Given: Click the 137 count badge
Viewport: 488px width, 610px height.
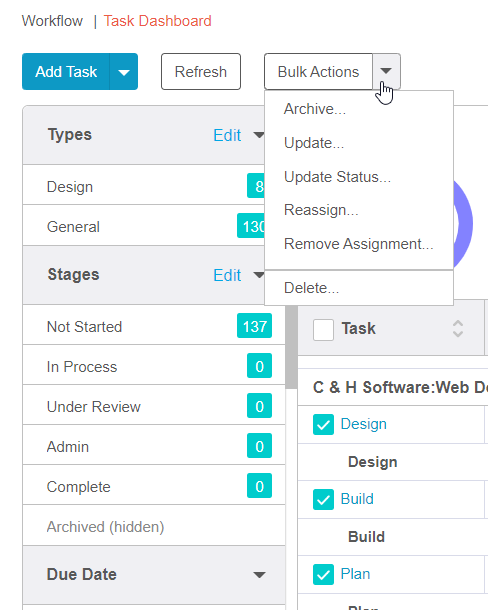Looking at the screenshot, I should pyautogui.click(x=255, y=326).
